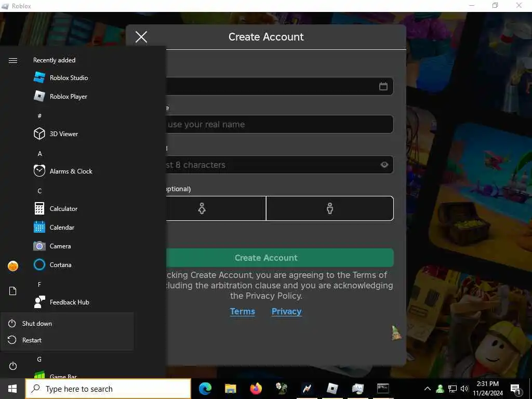Image resolution: width=532 pixels, height=399 pixels.
Task: Select the female gender icon button
Action: click(202, 208)
